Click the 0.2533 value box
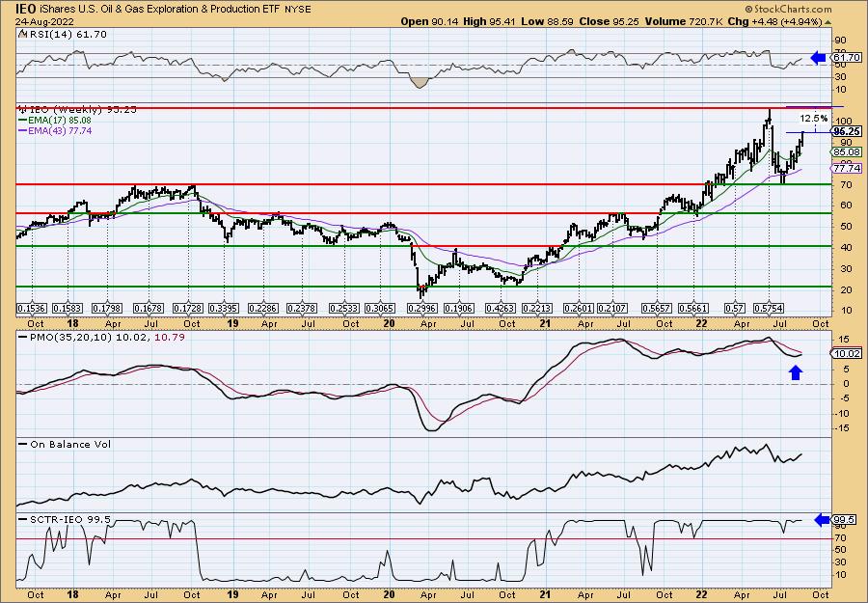Image resolution: width=868 pixels, height=603 pixels. pos(343,308)
